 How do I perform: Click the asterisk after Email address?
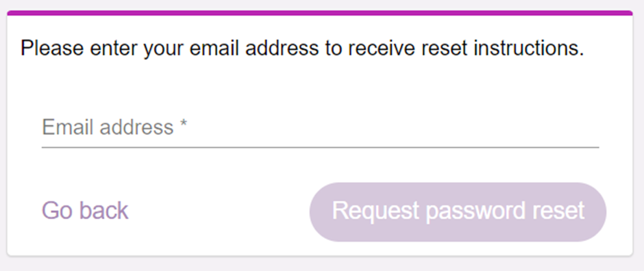point(183,124)
